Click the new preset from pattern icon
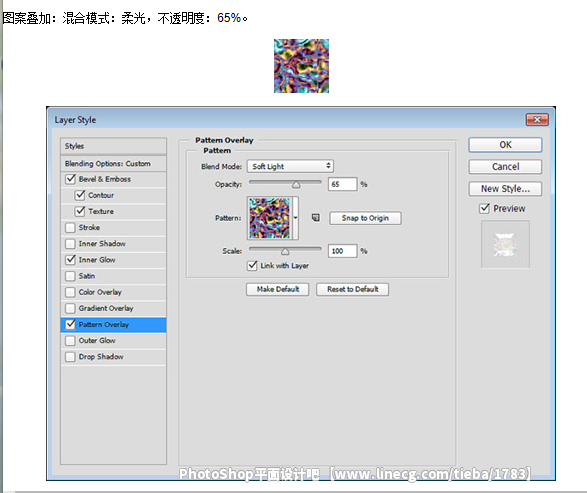Image resolution: width=587 pixels, height=493 pixels. (x=316, y=217)
